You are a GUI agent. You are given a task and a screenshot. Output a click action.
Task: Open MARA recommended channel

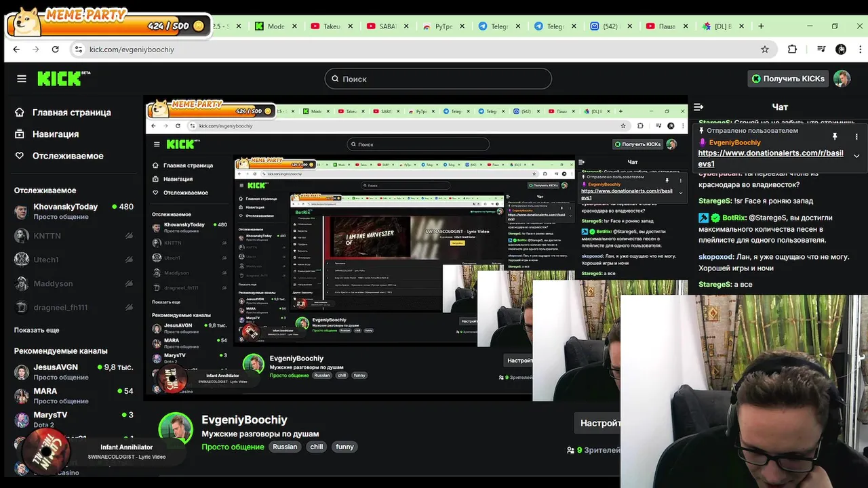tap(73, 395)
